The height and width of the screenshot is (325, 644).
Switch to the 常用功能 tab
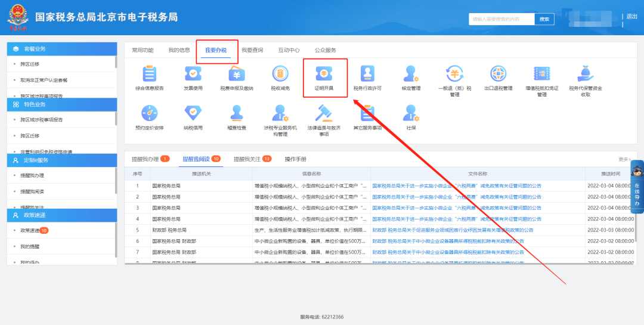(143, 50)
